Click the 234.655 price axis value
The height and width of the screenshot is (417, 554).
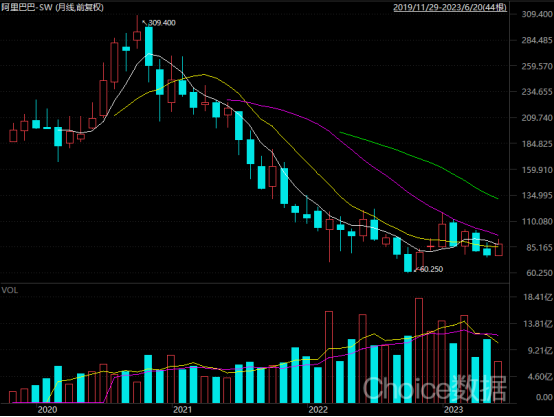(537, 92)
